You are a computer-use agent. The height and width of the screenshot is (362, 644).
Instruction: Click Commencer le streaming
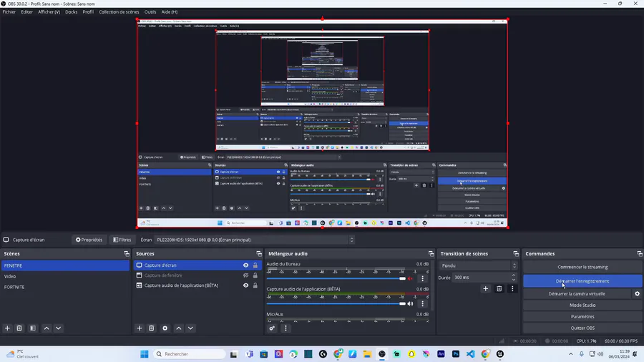(582, 267)
